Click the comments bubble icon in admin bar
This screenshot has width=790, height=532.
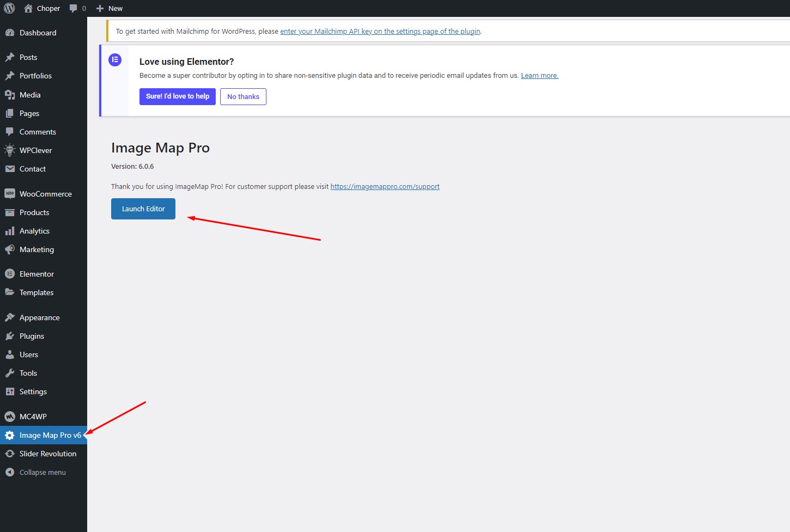coord(74,8)
